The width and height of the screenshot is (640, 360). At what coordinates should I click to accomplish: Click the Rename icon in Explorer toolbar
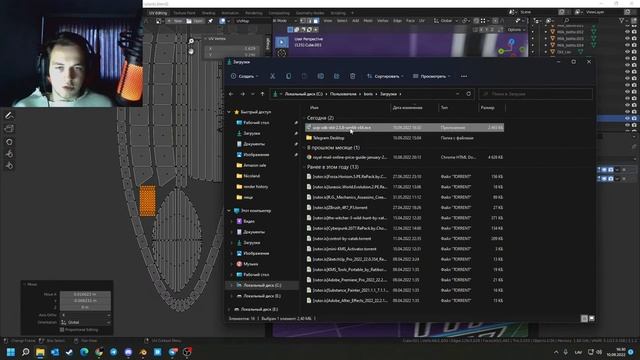(320, 76)
